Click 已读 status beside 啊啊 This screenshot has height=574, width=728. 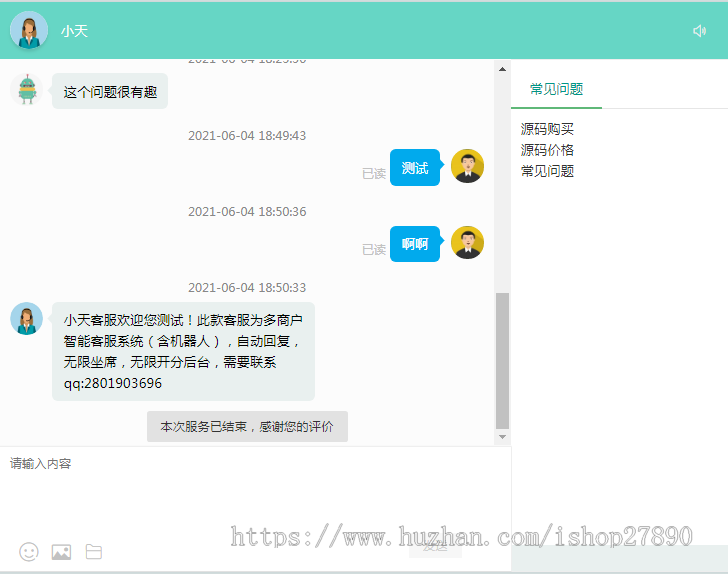pos(374,250)
